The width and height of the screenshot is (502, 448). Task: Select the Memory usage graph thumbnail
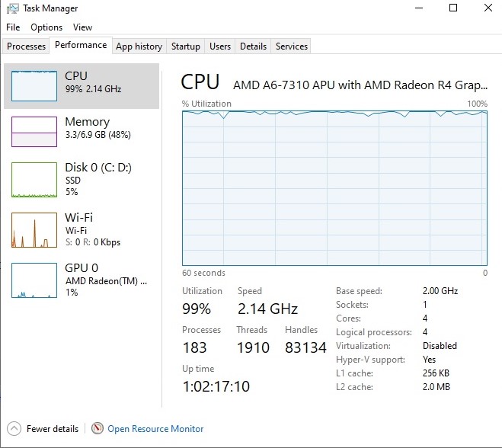click(x=34, y=132)
